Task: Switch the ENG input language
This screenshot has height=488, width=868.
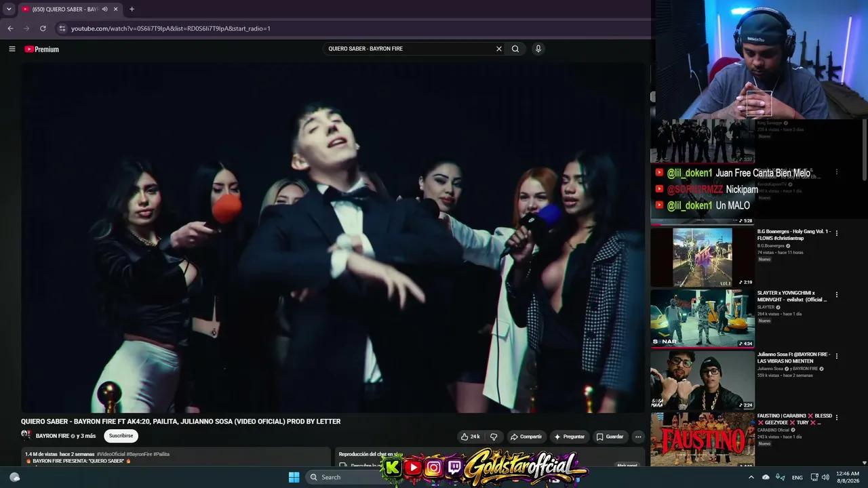Action: point(797,477)
